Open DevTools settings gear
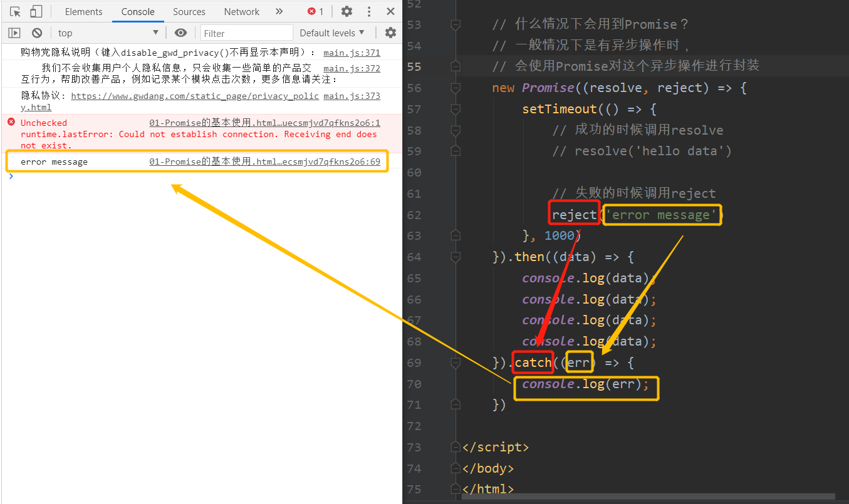Screen dimensions: 849x504 click(x=346, y=11)
